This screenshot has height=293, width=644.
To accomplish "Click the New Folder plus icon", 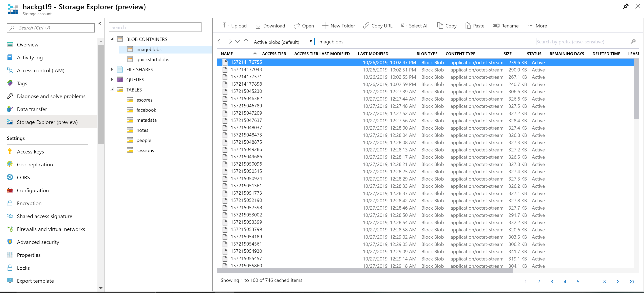I will (x=325, y=25).
